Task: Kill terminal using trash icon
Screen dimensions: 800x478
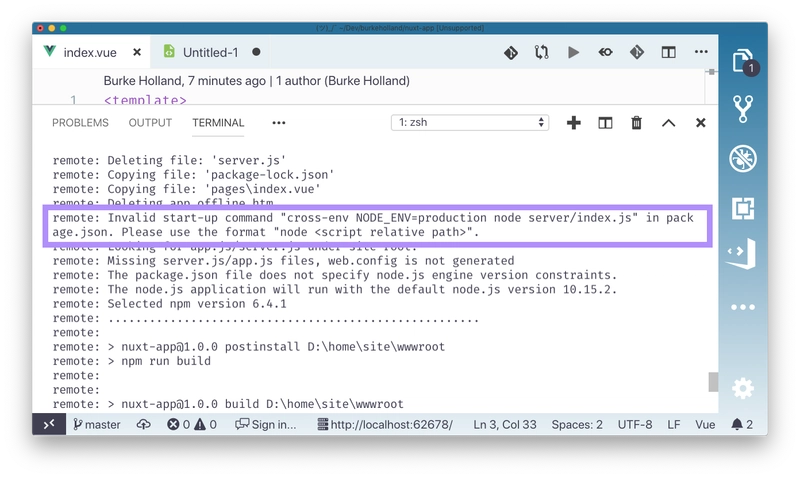Action: coord(636,123)
